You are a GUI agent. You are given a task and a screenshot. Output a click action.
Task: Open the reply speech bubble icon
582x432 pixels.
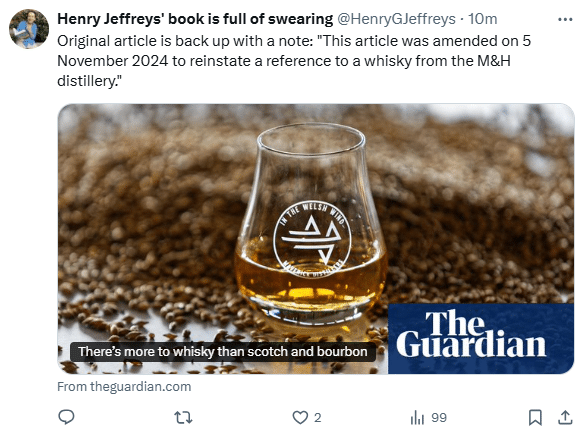tap(66, 418)
